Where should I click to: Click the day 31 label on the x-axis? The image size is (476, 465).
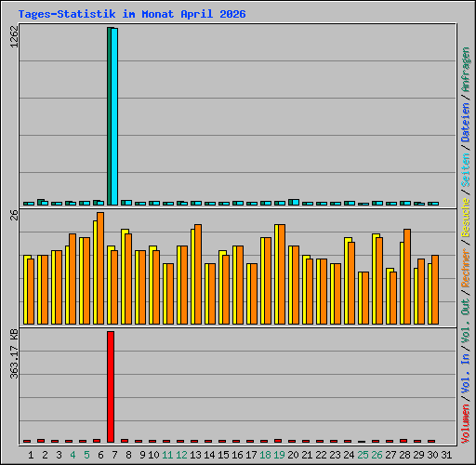click(446, 455)
